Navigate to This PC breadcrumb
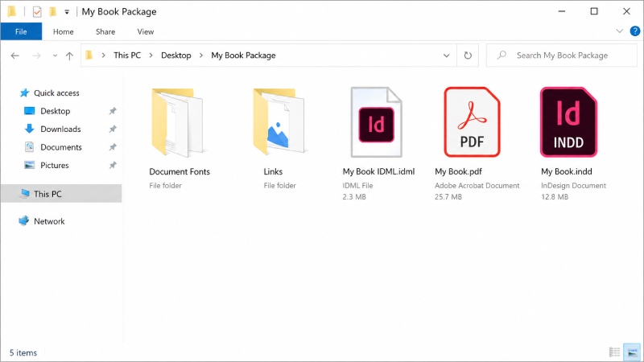The height and width of the screenshot is (362, 644). (127, 56)
